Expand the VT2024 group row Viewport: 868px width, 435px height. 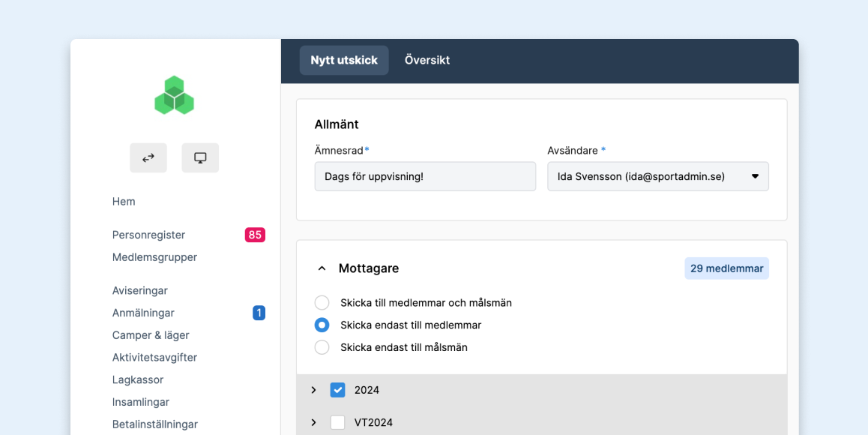click(313, 422)
